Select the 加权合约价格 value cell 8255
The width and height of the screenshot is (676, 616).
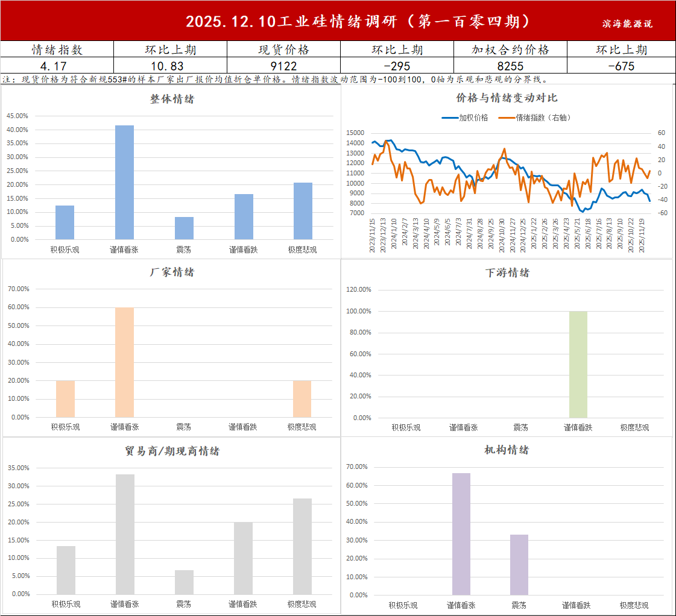point(510,66)
